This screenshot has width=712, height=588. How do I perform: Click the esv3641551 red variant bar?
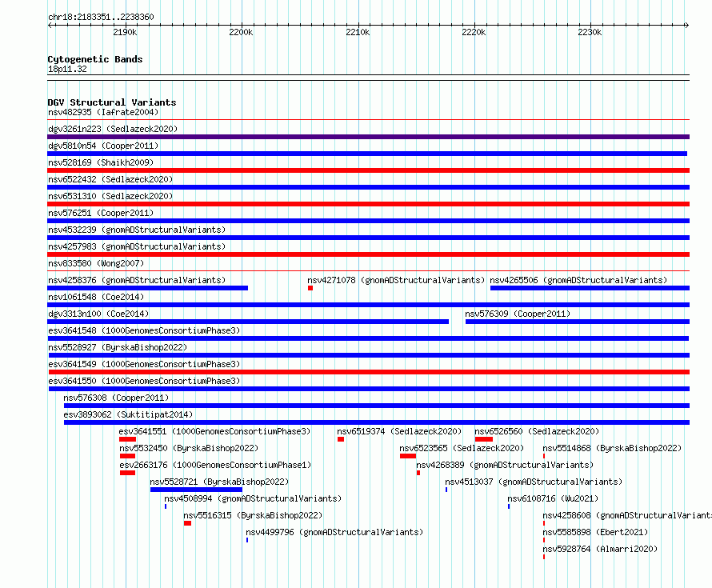point(127,439)
